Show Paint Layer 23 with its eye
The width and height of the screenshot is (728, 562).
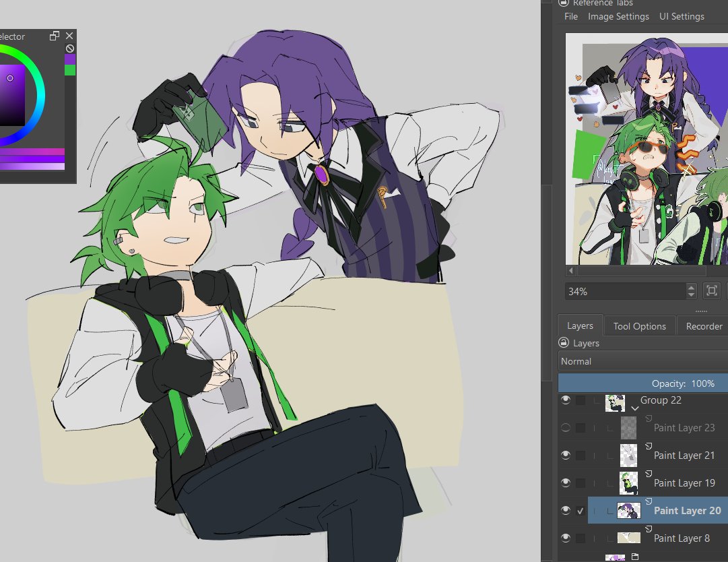pos(566,427)
